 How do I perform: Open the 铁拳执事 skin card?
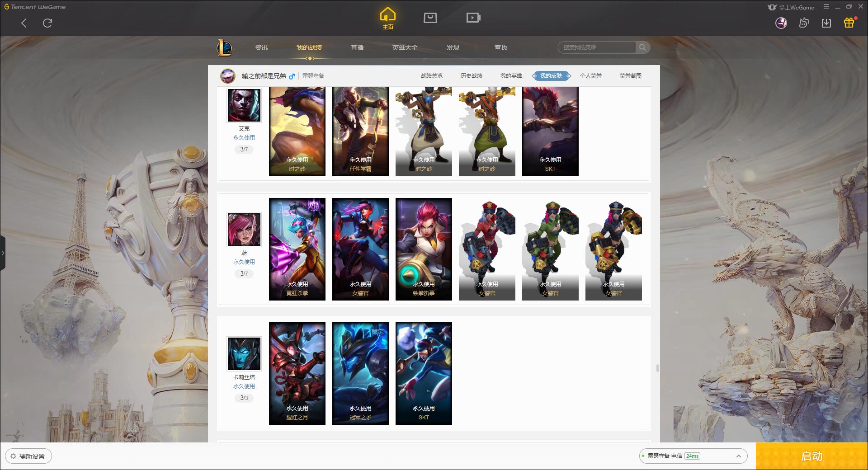(424, 249)
